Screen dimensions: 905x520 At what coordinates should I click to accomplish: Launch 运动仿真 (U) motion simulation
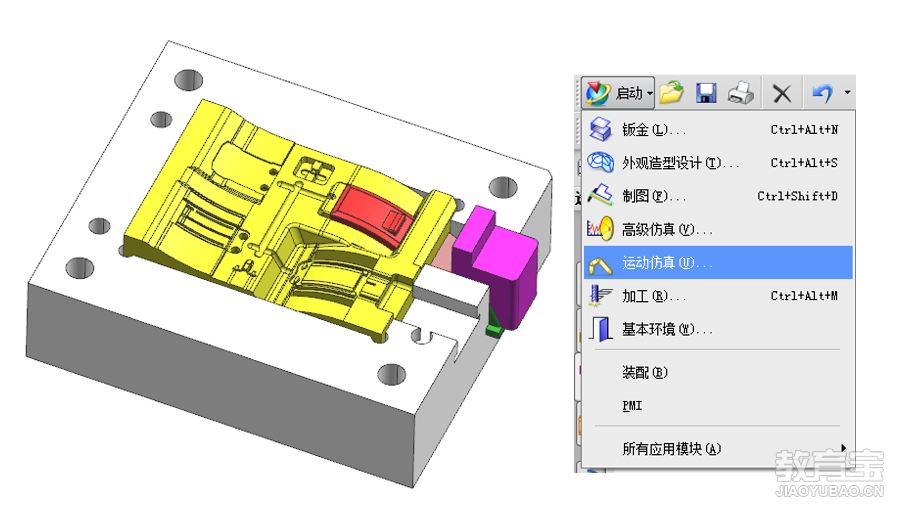click(718, 263)
